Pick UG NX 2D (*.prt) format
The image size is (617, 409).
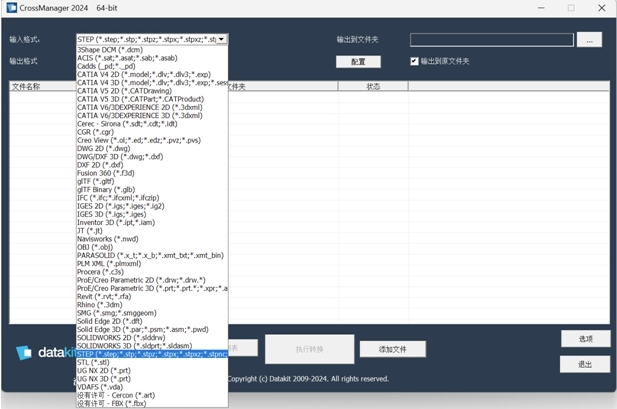pyautogui.click(x=152, y=371)
